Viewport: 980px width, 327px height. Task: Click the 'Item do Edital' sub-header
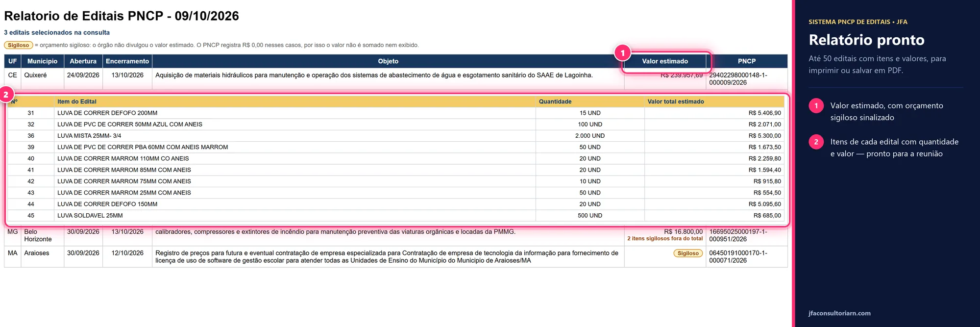[x=77, y=101]
